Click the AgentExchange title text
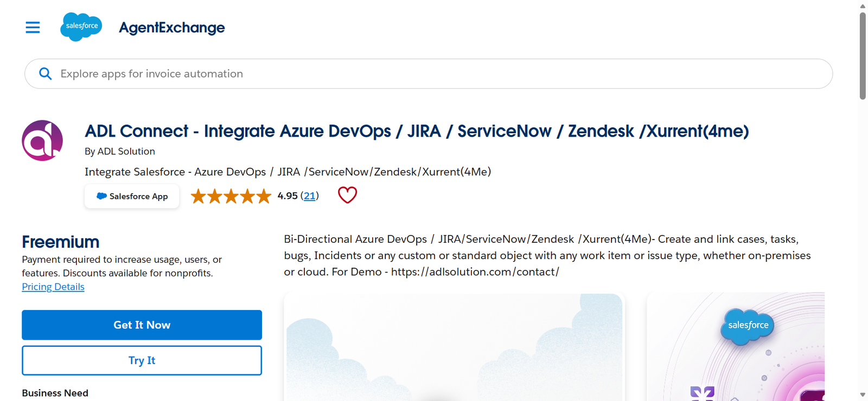The image size is (868, 401). 172,27
